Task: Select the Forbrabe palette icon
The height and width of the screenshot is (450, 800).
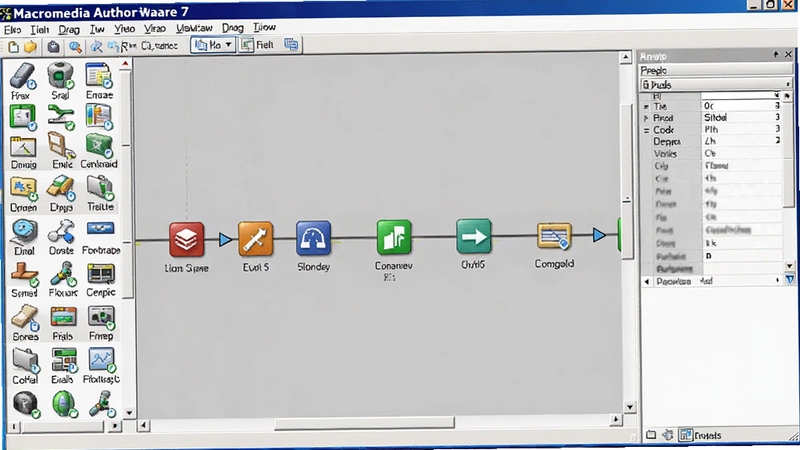Action: 100,228
